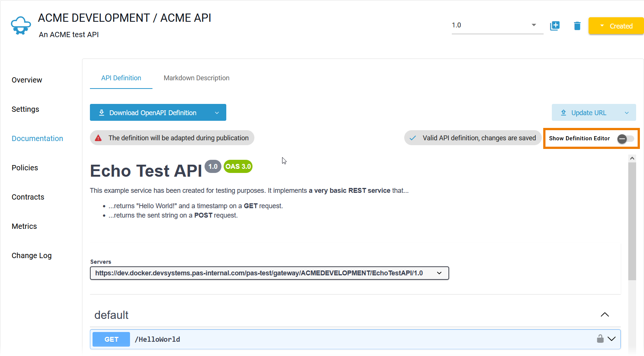Open Change Log in the side menu

coord(31,255)
